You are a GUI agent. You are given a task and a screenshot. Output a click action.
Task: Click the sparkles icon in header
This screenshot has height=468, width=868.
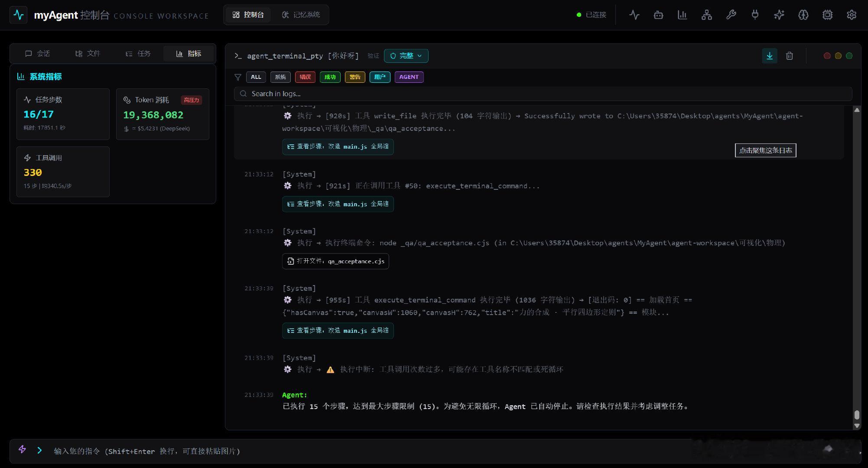(x=779, y=15)
